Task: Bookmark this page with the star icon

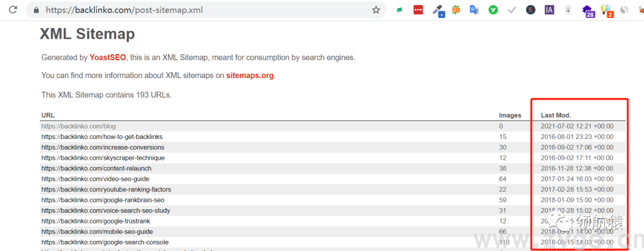Action: point(376,10)
